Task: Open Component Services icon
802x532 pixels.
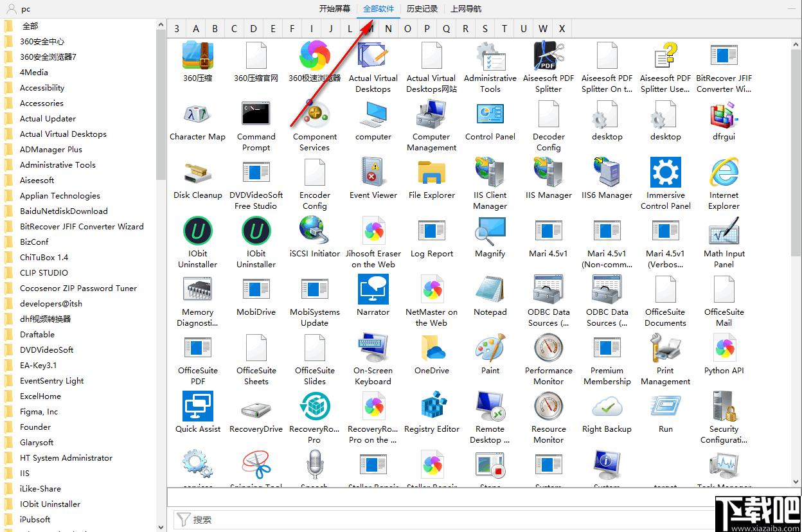Action: point(315,114)
